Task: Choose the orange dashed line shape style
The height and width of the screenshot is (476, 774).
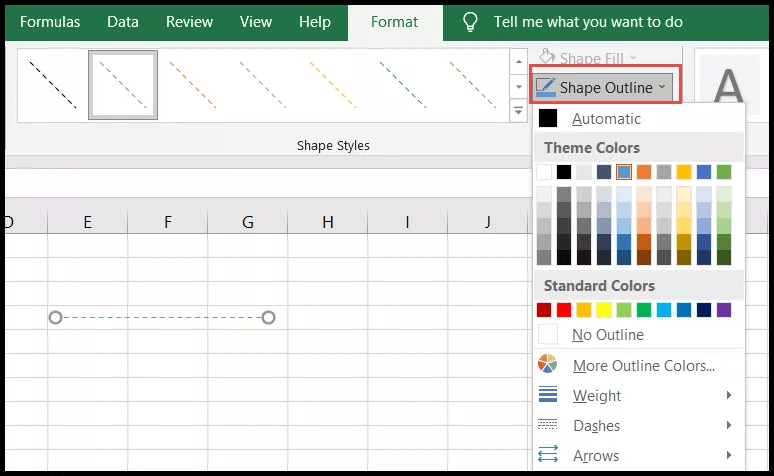Action: coord(193,85)
